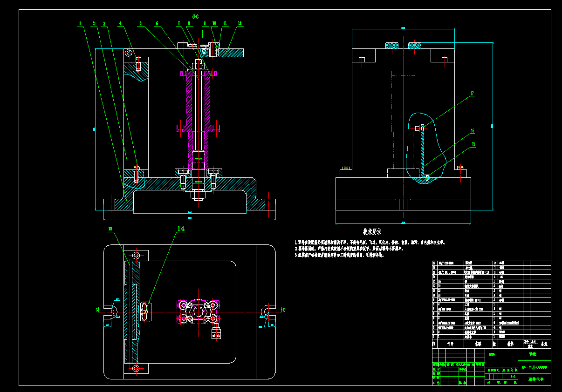
Task: Select the Φ4-M10 drawing name text
Action: click(x=534, y=367)
